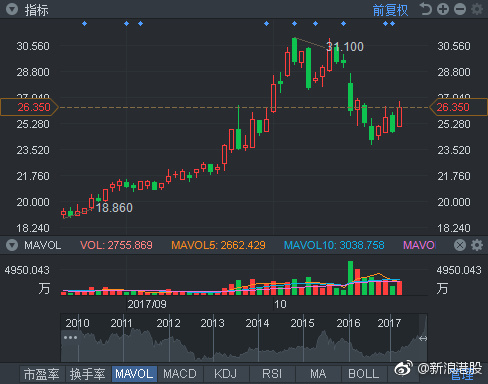
Task: Zoom in with the plus icon
Action: [443, 9]
